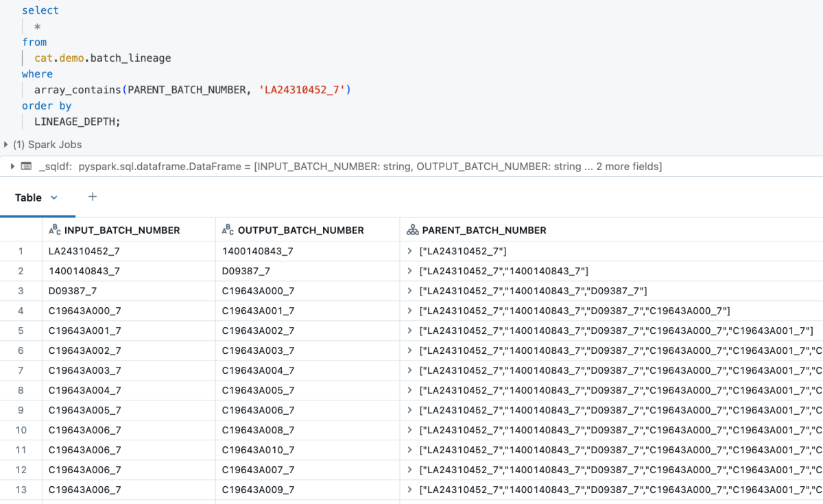The width and height of the screenshot is (823, 504).
Task: Open the Table tab dropdown arrow
Action: tap(54, 197)
